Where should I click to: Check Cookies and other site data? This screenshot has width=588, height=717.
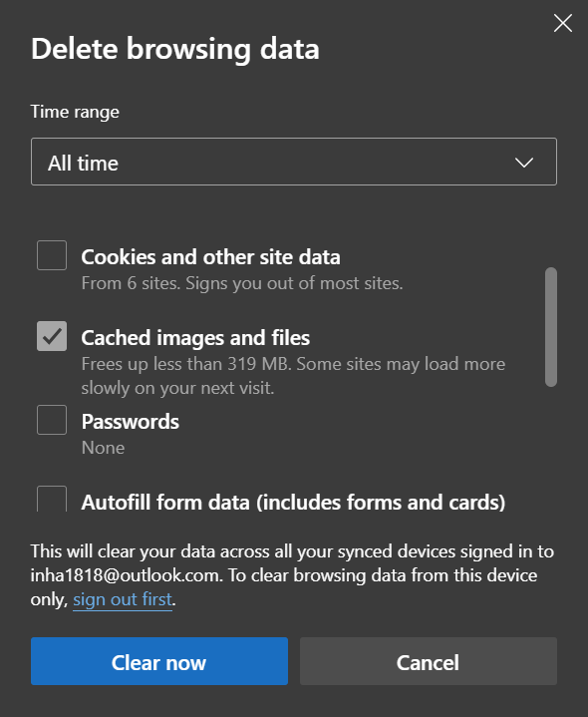tap(52, 255)
